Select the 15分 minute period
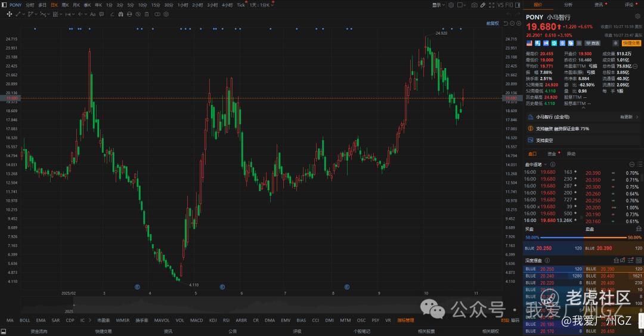Screen dimensions: 644x336 click(x=155, y=5)
